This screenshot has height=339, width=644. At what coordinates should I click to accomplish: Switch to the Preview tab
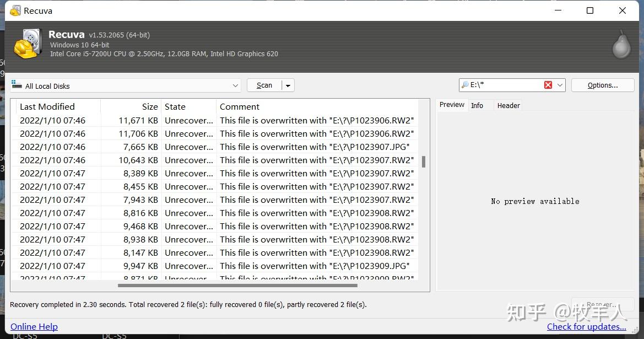[x=452, y=105]
